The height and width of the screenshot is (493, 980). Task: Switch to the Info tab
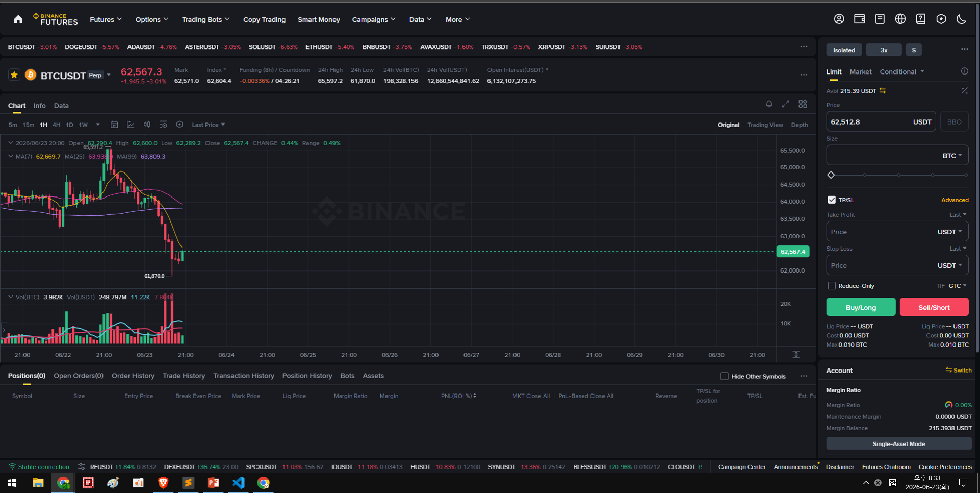tap(39, 106)
